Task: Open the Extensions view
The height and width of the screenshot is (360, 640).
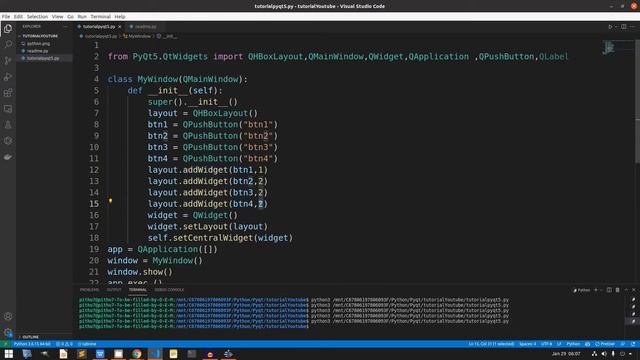Action: pos(8,93)
